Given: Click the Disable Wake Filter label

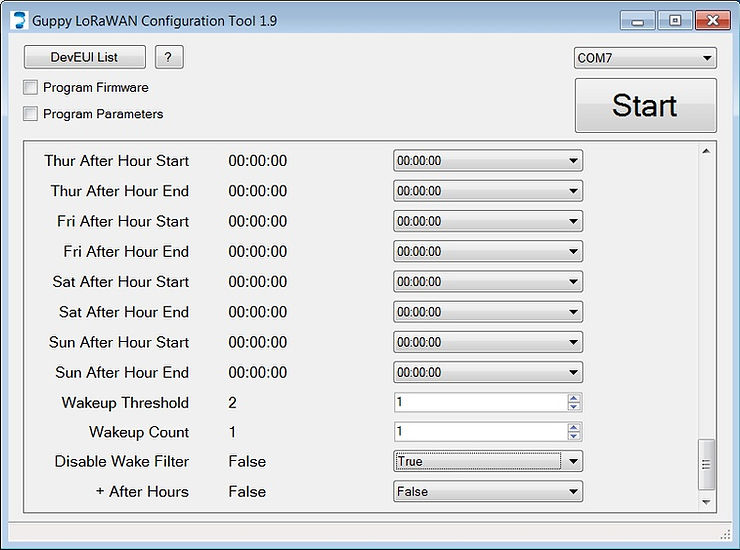Looking at the screenshot, I should [x=122, y=461].
